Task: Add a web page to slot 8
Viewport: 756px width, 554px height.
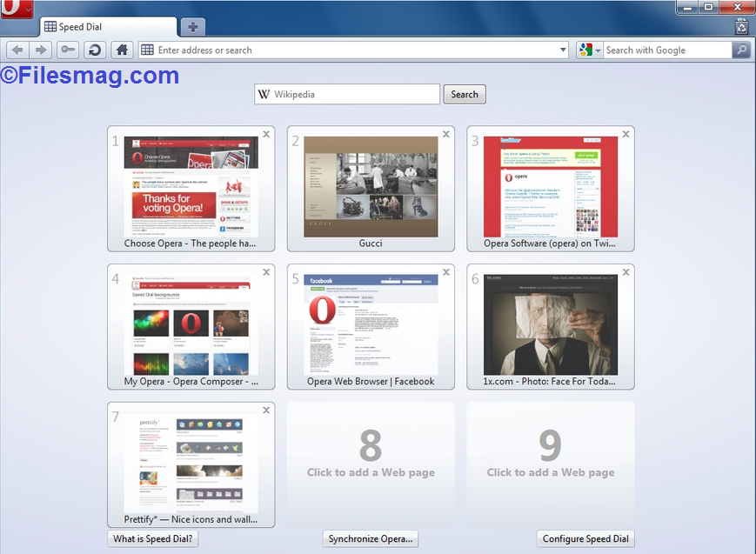Action: coord(371,464)
